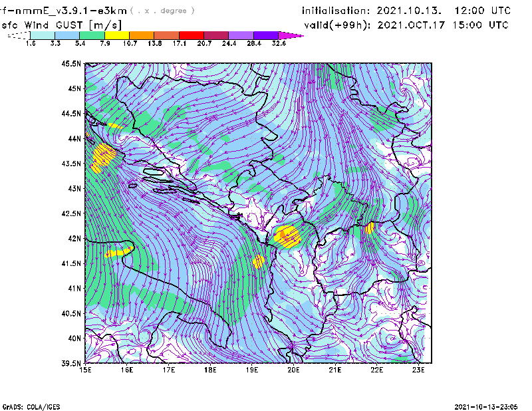
Task: Click the '15E' longitude label
Action: coord(86,370)
